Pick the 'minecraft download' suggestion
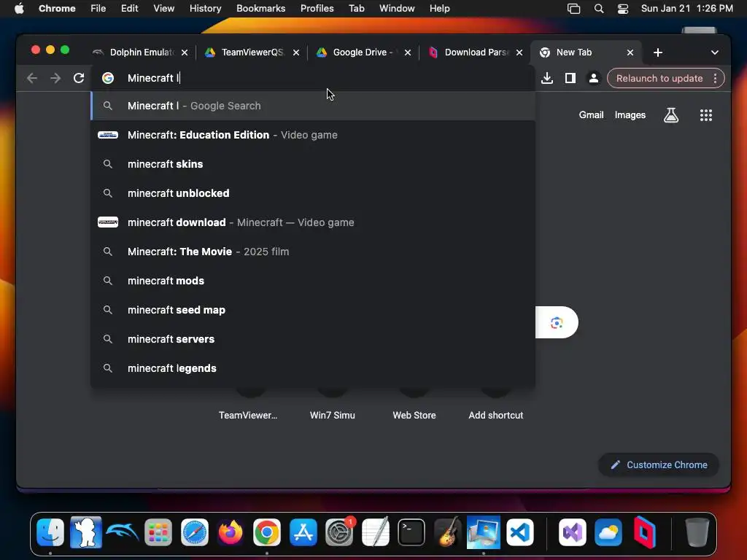747x560 pixels. (x=313, y=222)
